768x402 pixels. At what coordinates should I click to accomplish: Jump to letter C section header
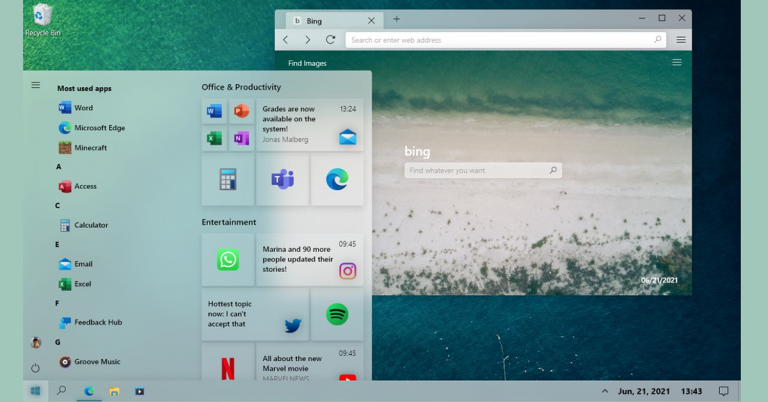(57, 206)
